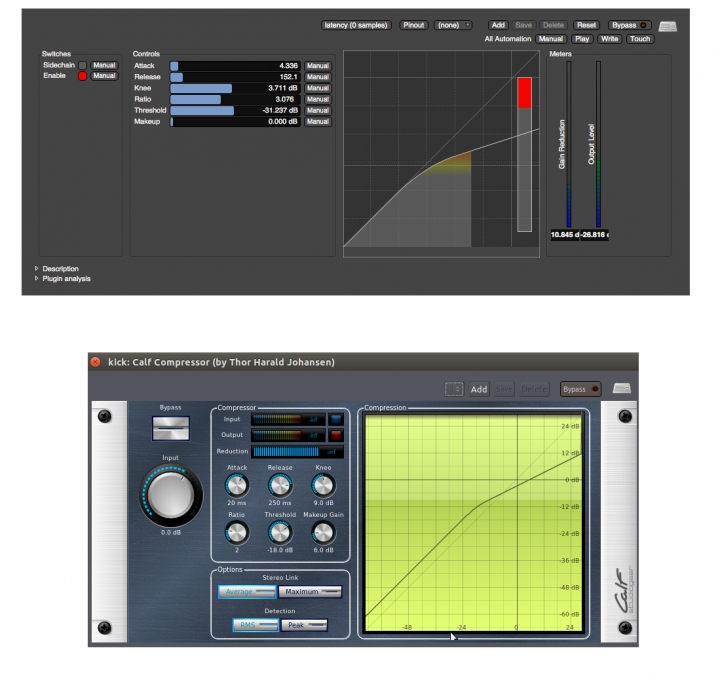Open Threshold automation Manual dropdown
This screenshot has width=720, height=680.
[317, 110]
